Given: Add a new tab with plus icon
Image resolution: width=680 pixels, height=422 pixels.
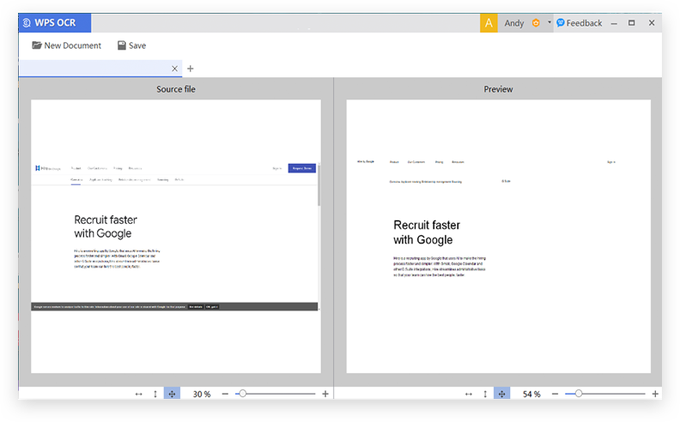Looking at the screenshot, I should pyautogui.click(x=190, y=69).
